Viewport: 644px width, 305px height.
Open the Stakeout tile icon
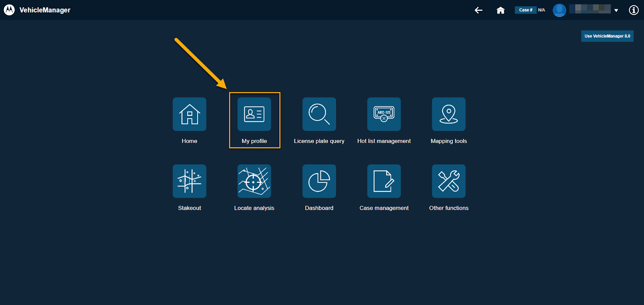tap(190, 181)
